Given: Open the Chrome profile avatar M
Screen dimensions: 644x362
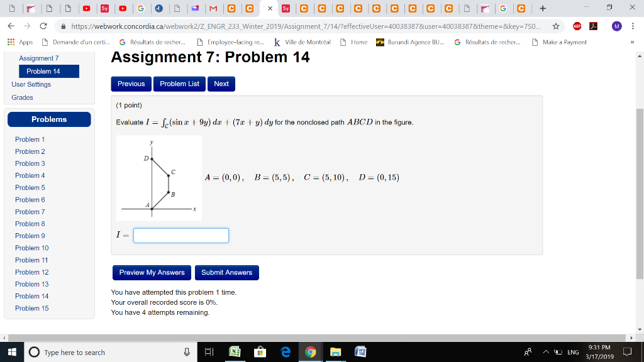Looking at the screenshot, I should point(616,26).
